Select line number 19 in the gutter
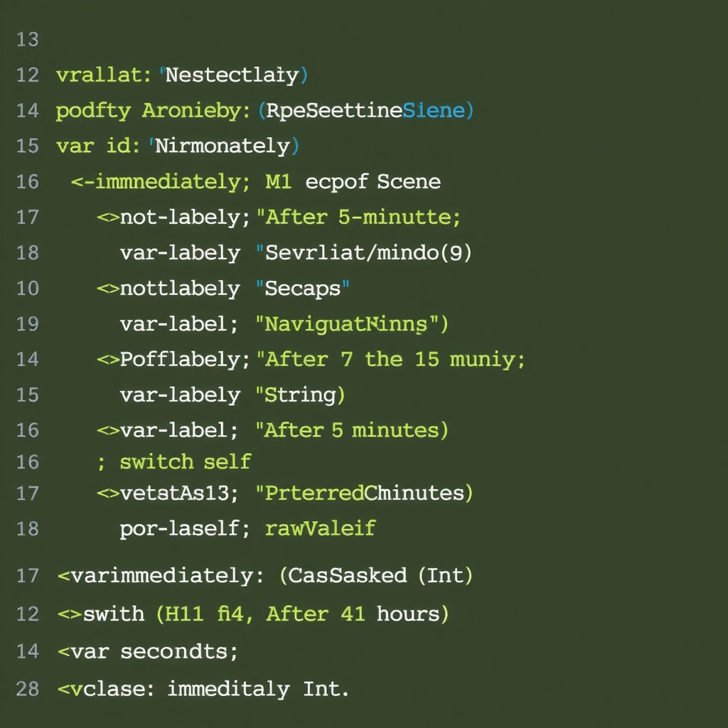Screen dimensions: 728x728 (x=27, y=323)
